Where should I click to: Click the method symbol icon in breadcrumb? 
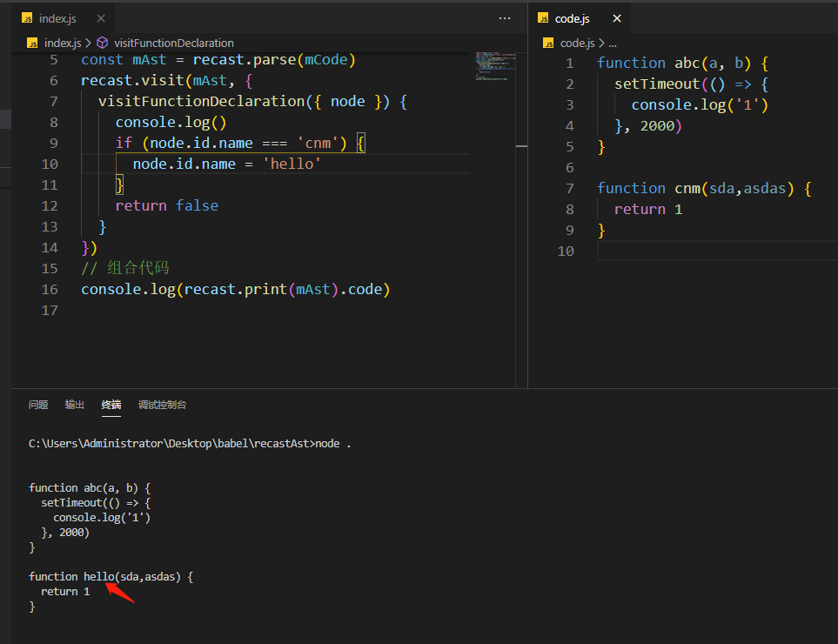pos(103,44)
